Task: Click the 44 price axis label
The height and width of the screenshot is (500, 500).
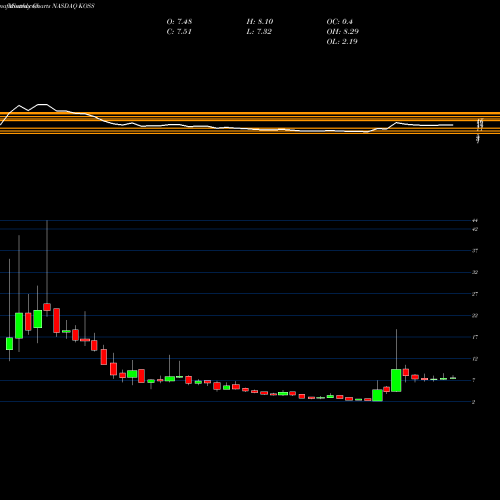Action: pos(475,221)
